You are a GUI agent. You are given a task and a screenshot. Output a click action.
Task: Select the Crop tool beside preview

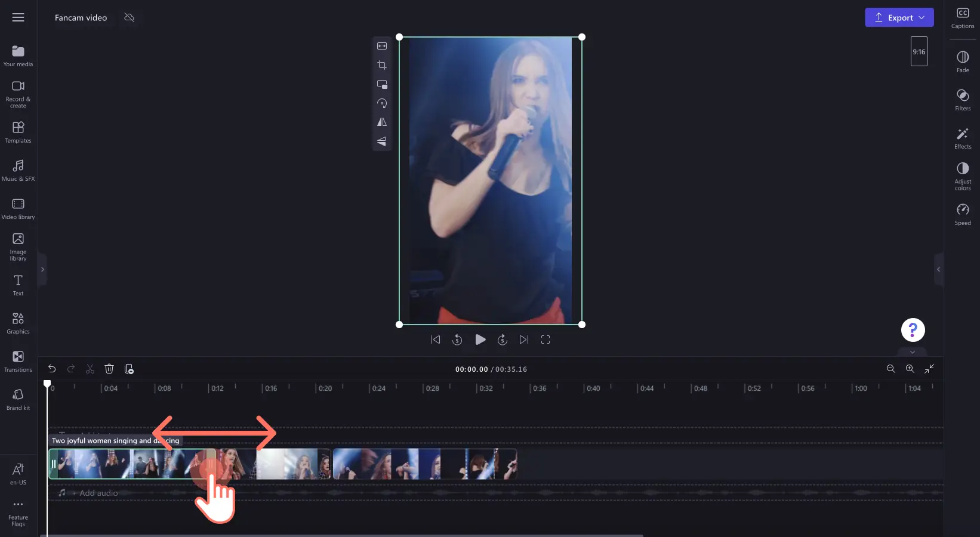click(x=382, y=65)
